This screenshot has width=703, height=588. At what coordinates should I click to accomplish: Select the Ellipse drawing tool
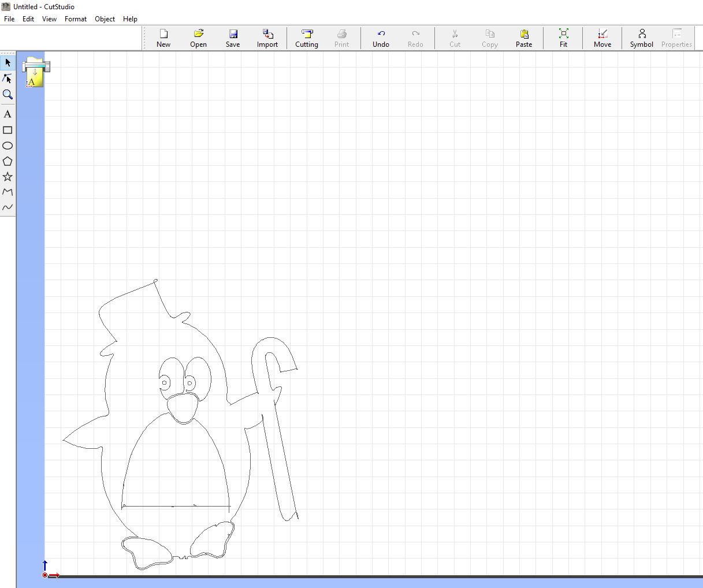(8, 146)
